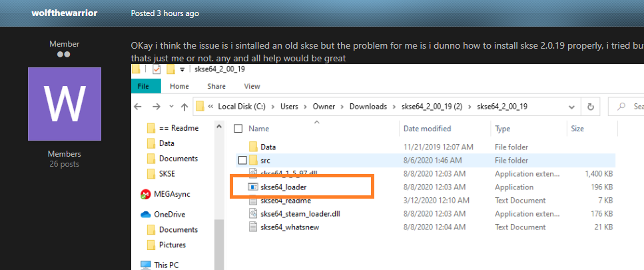Switch to the Share ribbon tab
The width and height of the screenshot is (644, 270).
[216, 86]
